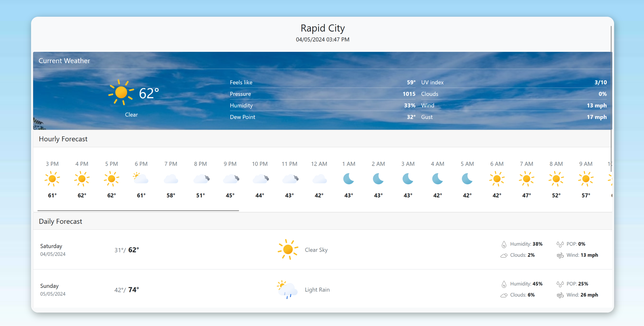Click Saturday's POP raindrops icon
The height and width of the screenshot is (326, 644).
(x=560, y=244)
